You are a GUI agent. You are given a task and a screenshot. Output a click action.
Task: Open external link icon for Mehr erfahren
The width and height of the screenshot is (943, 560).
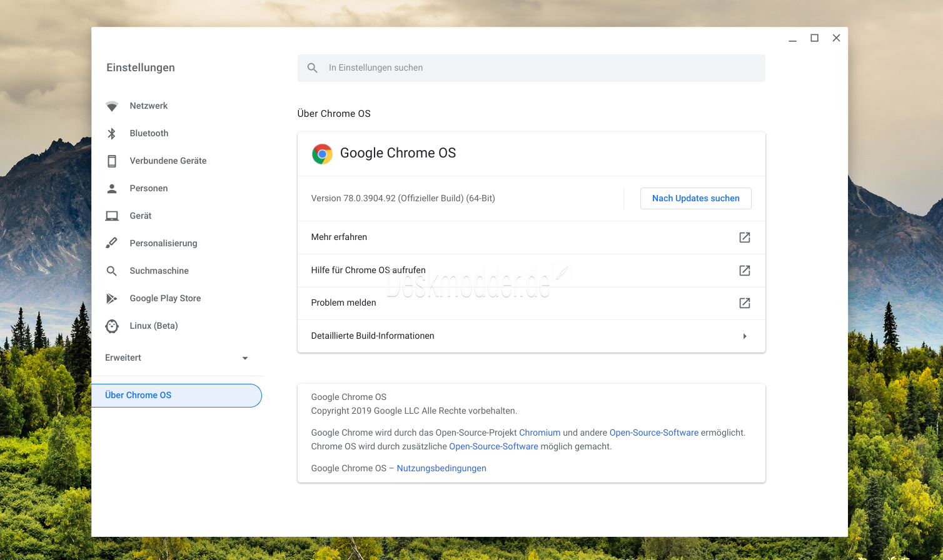click(x=745, y=237)
